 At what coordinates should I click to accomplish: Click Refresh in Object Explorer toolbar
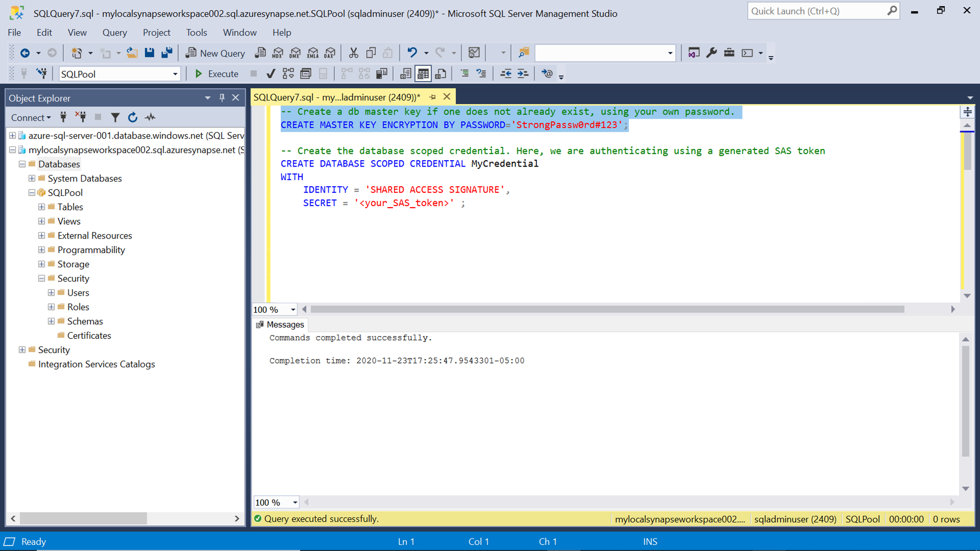point(132,118)
